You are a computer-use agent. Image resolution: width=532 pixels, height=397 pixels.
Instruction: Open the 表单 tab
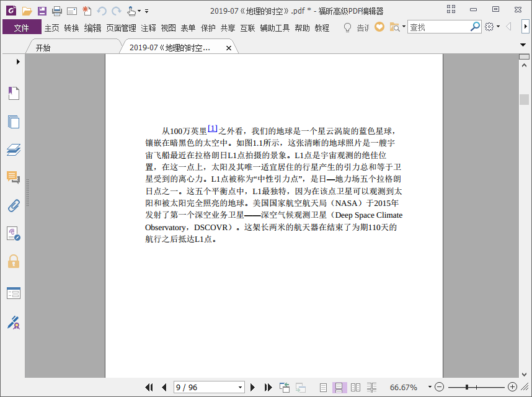point(188,28)
